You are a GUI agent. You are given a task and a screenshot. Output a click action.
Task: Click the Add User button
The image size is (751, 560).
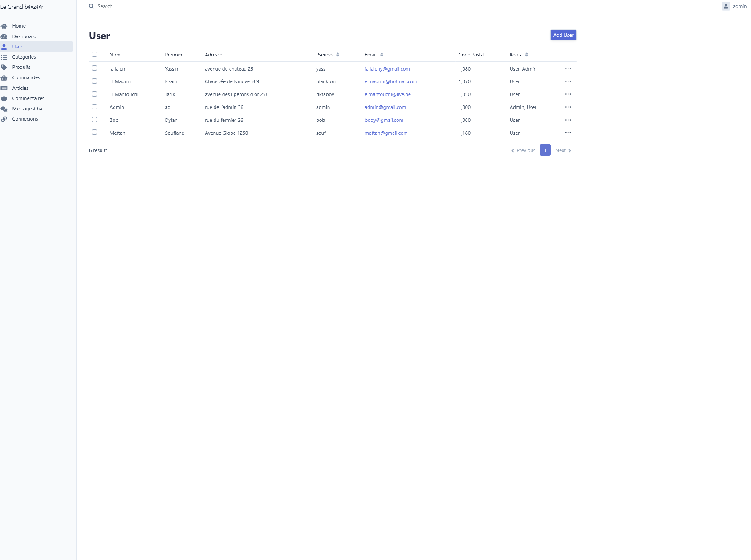pyautogui.click(x=564, y=35)
